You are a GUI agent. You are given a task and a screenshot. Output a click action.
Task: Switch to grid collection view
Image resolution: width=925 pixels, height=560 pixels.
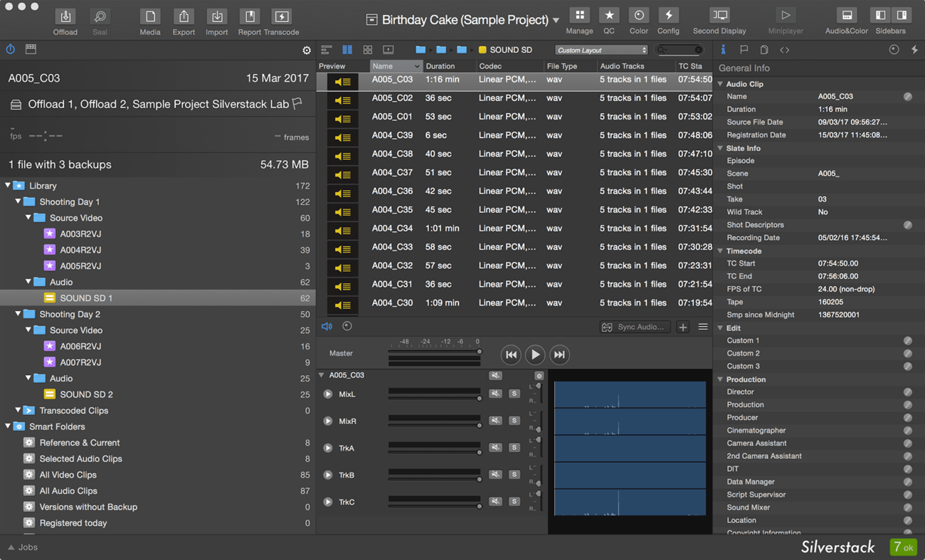coord(368,50)
